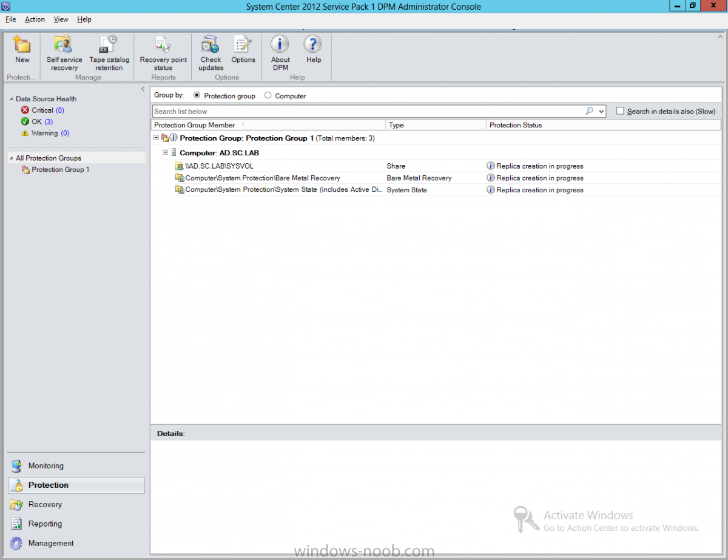Click the 'Bare Metal Recovery' type cell
The width and height of the screenshot is (728, 560).
click(x=419, y=178)
